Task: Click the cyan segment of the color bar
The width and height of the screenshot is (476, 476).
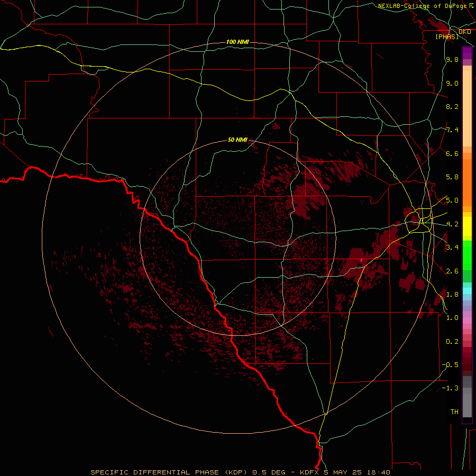Action: pyautogui.click(x=467, y=290)
